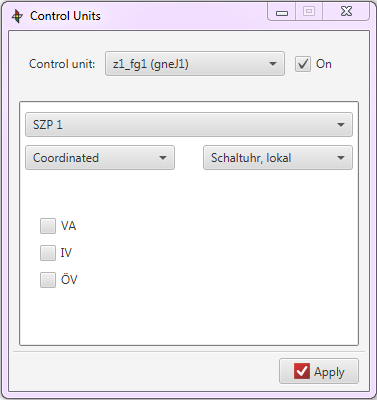Tick the IV checkbox
The height and width of the screenshot is (400, 377).
click(48, 253)
